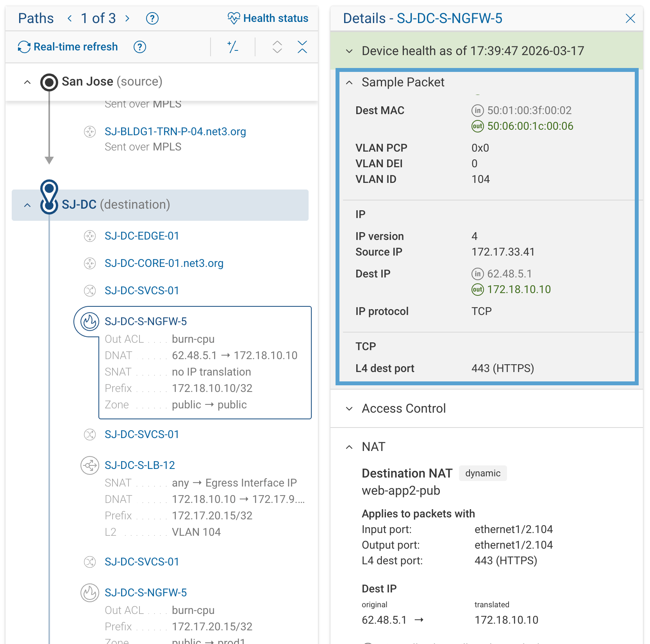Open the lower SJ-DC-S-NGFW-5 hop link
650x644 pixels.
(146, 593)
